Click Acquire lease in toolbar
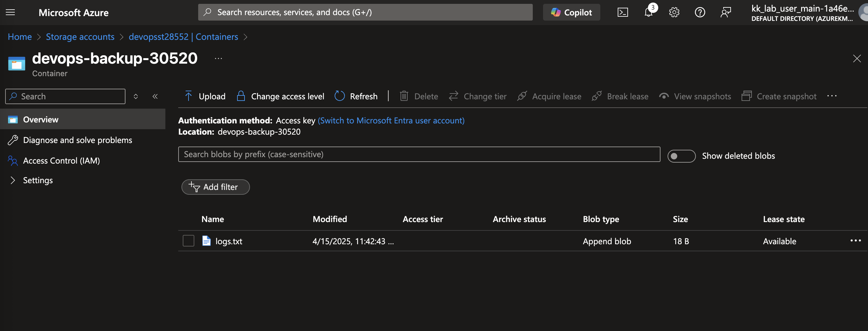Screen dimensions: 868x331 click(549, 96)
